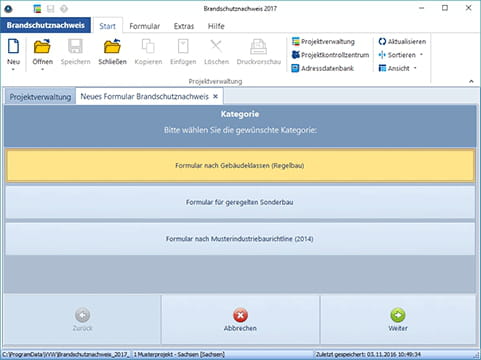Image resolution: width=481 pixels, height=360 pixels.
Task: Open the Öffnen folder icon
Action: tap(42, 46)
